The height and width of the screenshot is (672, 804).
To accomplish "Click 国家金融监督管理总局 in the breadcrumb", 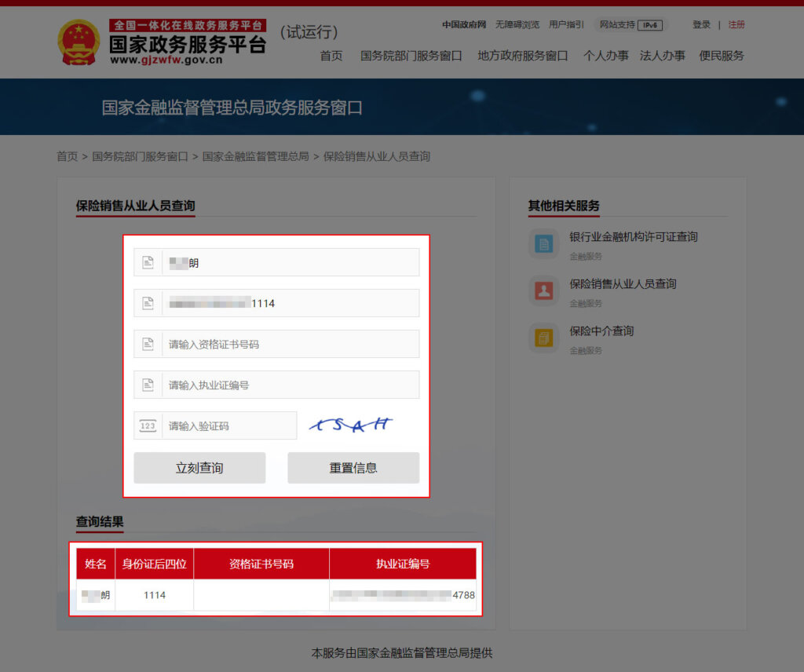I will pyautogui.click(x=255, y=156).
